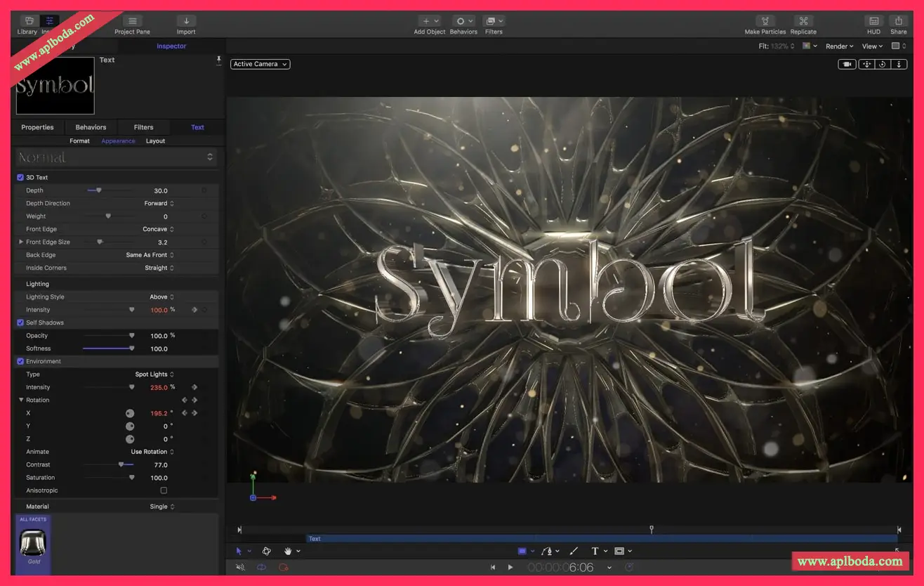The height and width of the screenshot is (586, 924).
Task: Click the Share icon
Action: (x=898, y=21)
